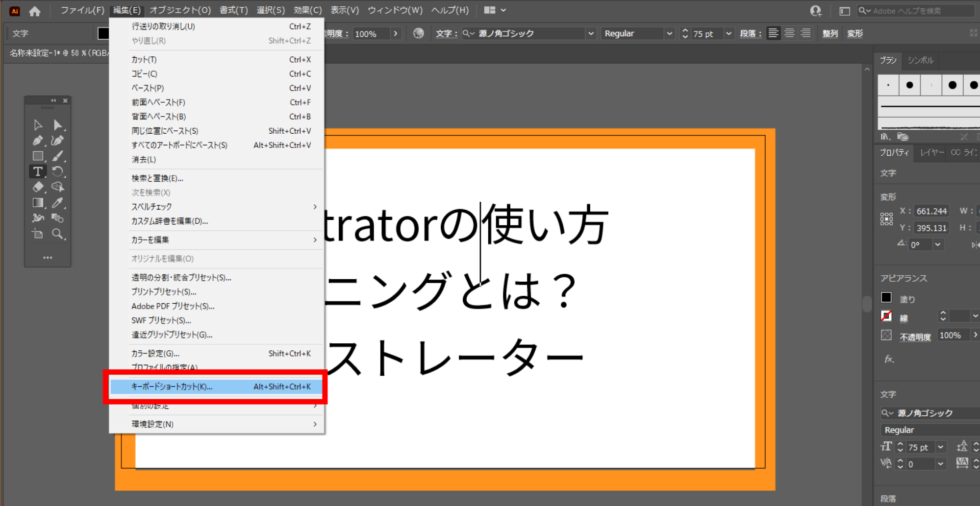
Task: Open the font family dropdown in control bar
Action: point(591,33)
